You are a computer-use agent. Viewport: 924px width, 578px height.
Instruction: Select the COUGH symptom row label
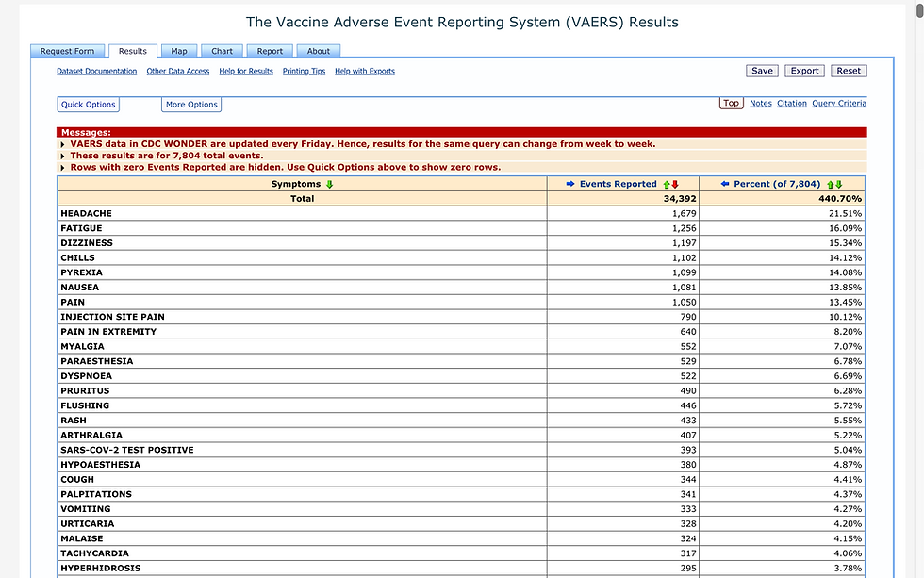tap(77, 479)
